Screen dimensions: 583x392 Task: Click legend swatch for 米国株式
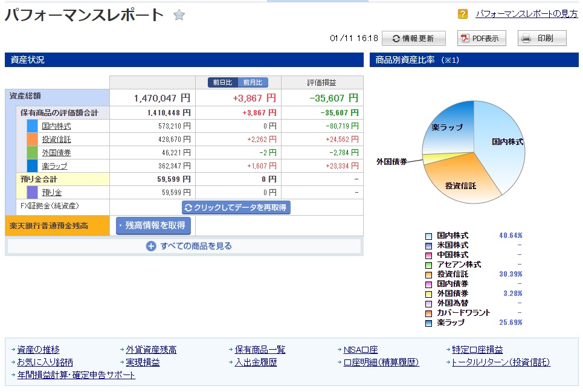(x=428, y=246)
